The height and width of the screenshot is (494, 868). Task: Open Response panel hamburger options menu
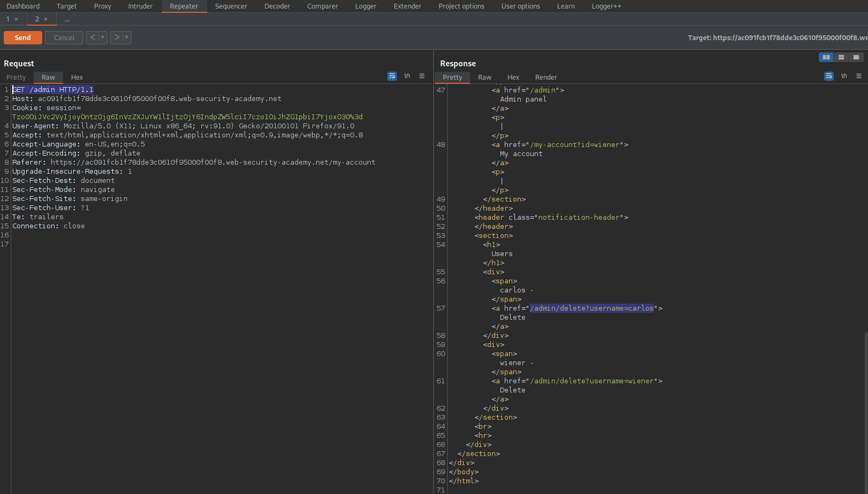859,76
